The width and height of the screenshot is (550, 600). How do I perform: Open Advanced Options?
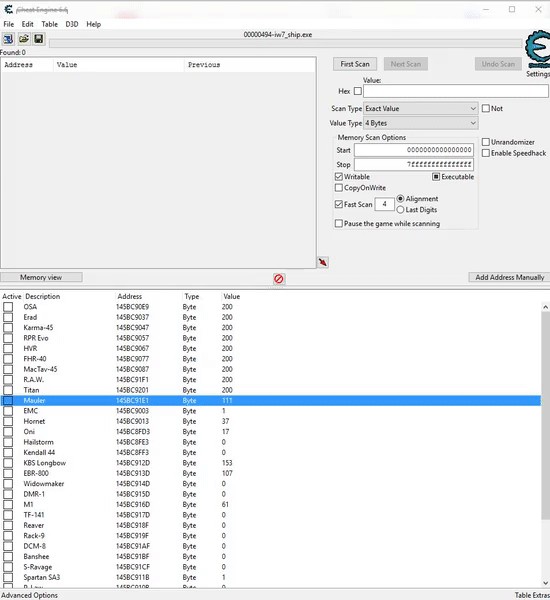[x=29, y=595]
